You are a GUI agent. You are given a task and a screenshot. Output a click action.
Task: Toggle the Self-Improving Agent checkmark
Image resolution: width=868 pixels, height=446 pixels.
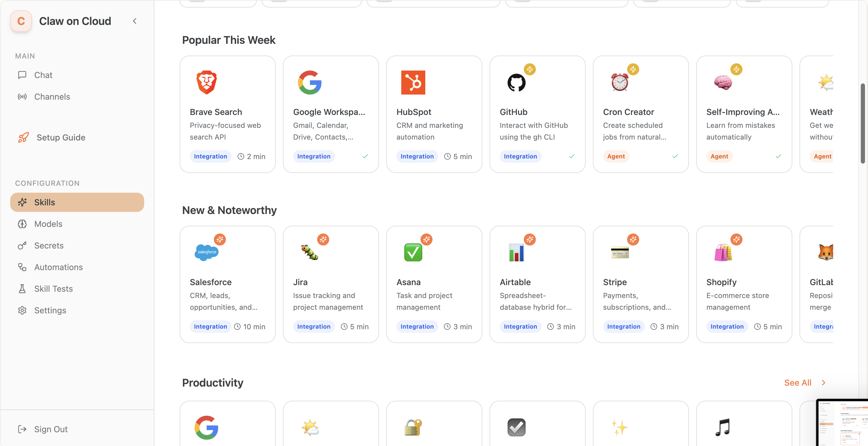778,156
